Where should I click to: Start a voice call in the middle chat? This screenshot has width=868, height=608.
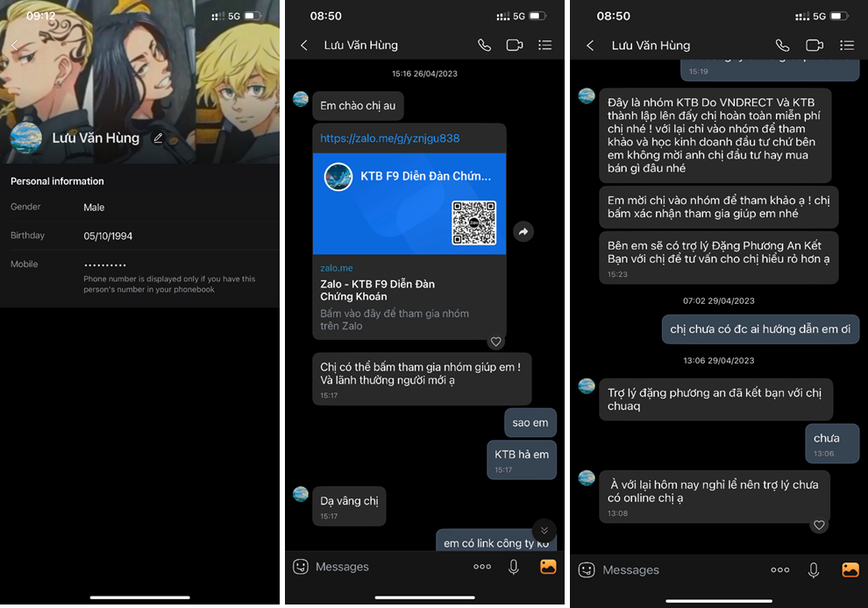(484, 46)
